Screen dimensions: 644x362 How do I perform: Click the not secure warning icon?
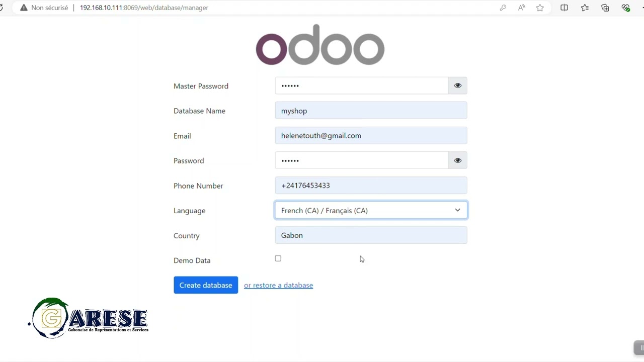[x=24, y=8]
